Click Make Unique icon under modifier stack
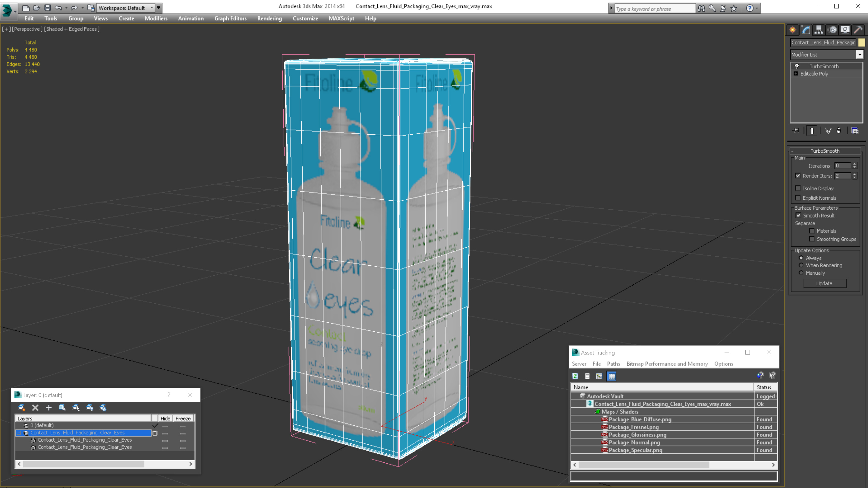Screen dimensions: 868x488 828,131
